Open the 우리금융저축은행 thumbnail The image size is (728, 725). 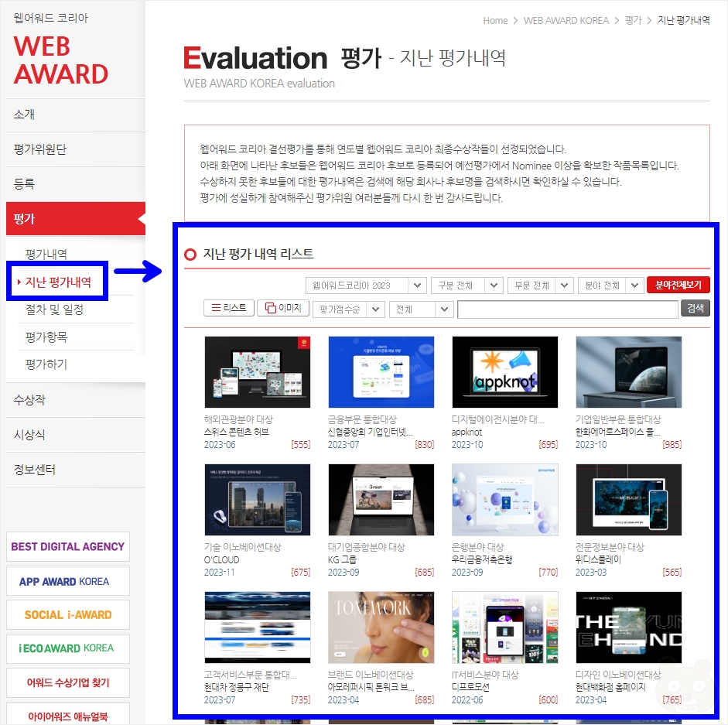505,500
